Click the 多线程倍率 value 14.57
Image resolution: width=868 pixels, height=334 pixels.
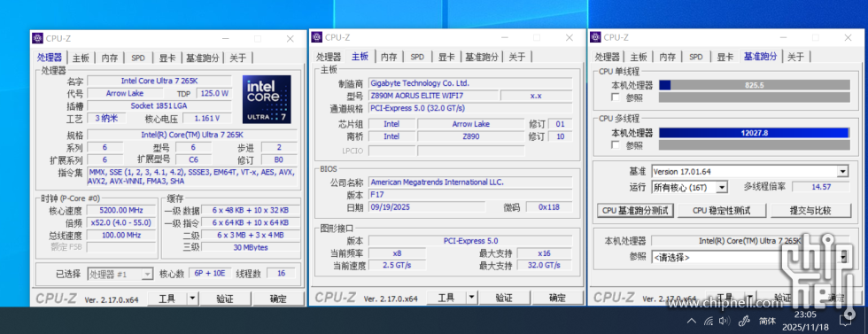[821, 187]
